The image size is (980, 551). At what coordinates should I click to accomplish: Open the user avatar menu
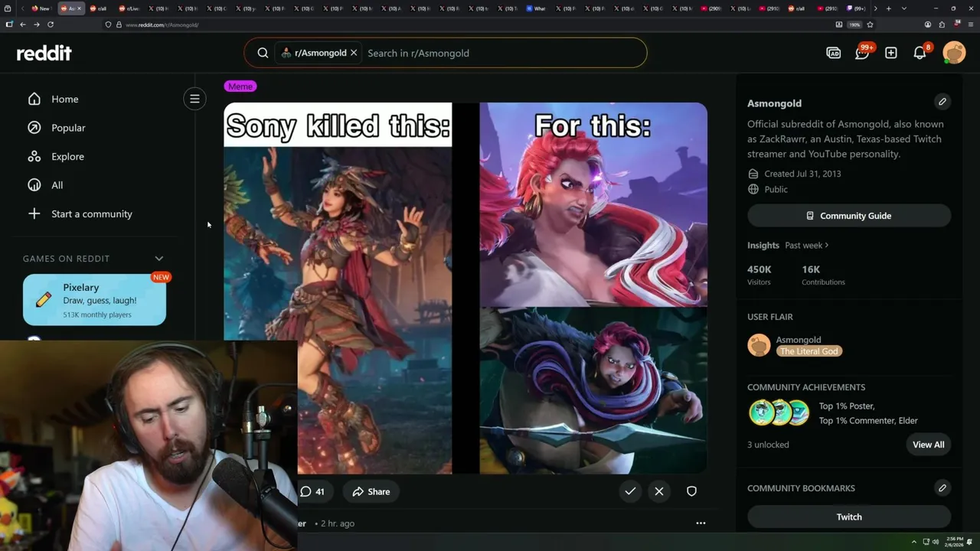click(x=954, y=53)
